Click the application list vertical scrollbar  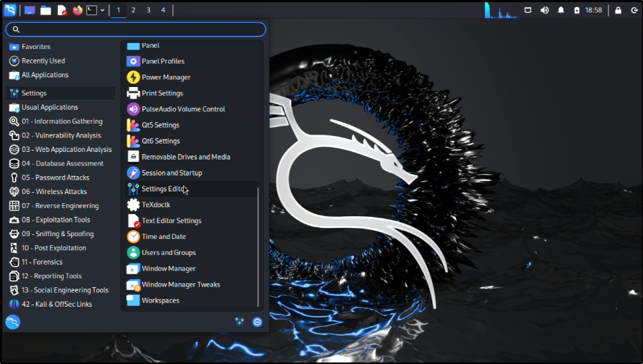[258, 247]
